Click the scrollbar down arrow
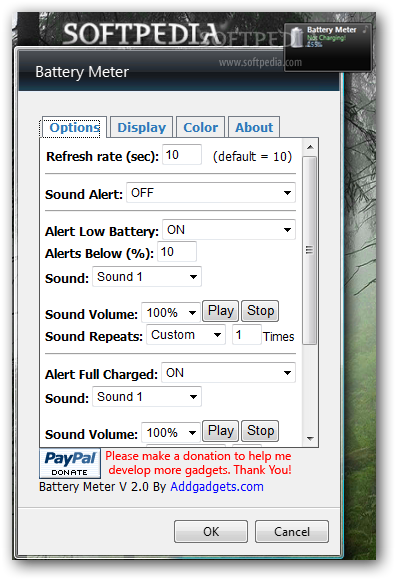396x580 pixels. coord(310,439)
